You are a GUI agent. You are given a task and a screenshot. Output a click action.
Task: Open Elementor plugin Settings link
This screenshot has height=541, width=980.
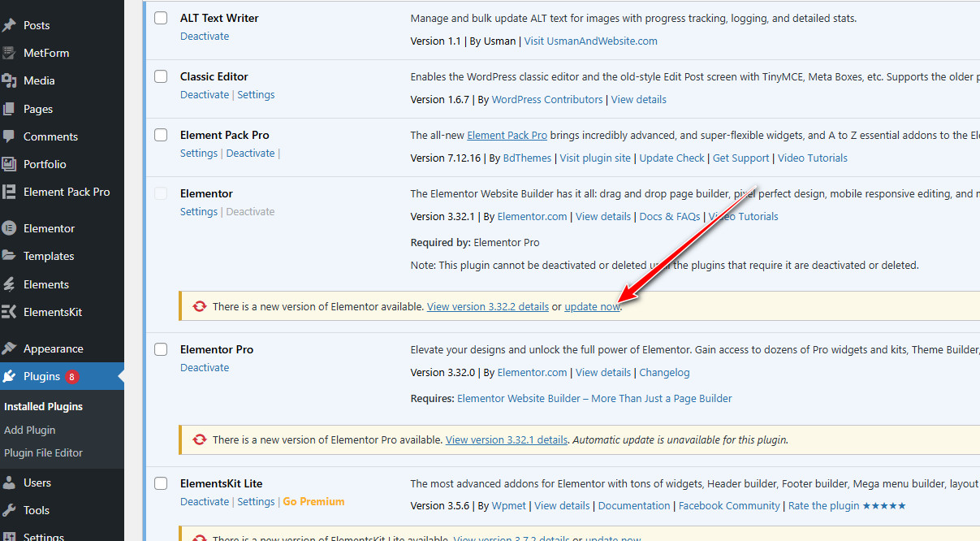(199, 211)
